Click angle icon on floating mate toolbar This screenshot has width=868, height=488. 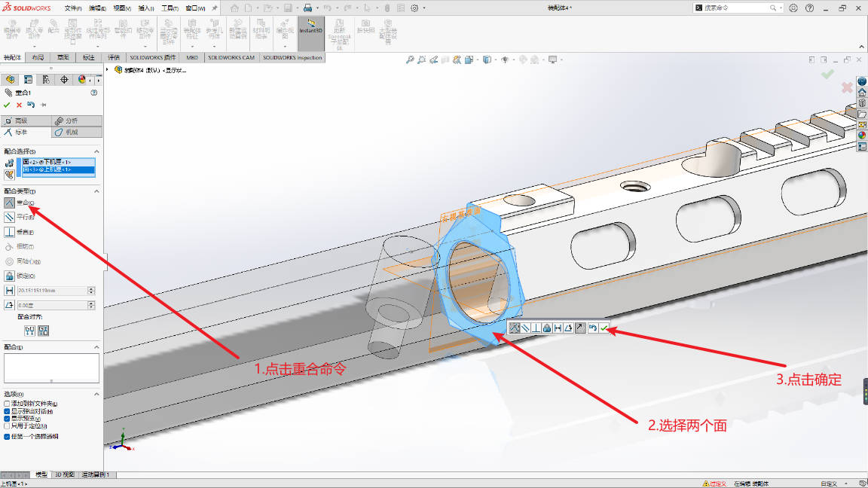[569, 328]
